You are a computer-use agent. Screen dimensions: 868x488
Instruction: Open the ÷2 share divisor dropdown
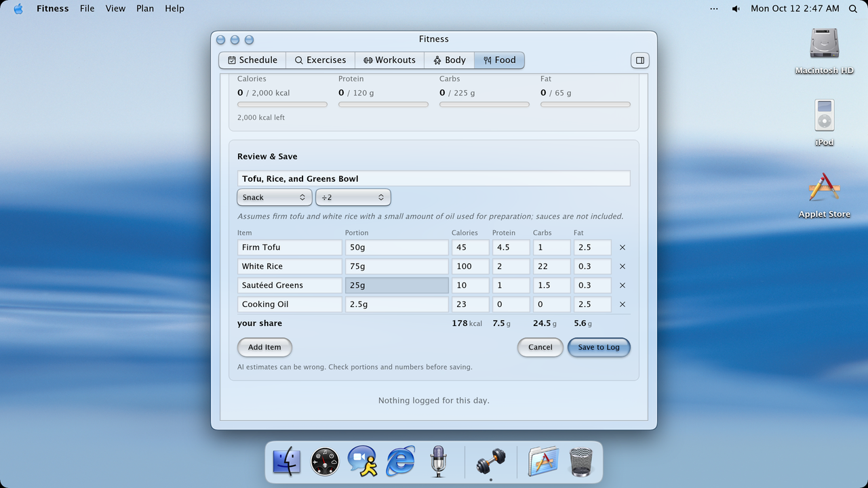(353, 197)
